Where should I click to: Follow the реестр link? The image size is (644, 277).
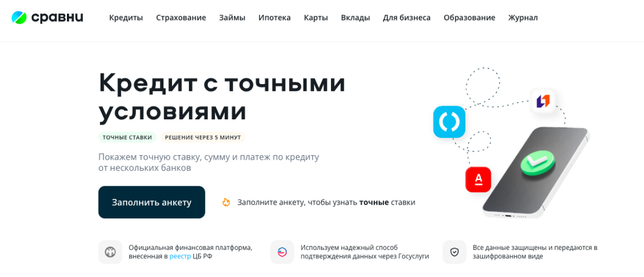tap(180, 257)
